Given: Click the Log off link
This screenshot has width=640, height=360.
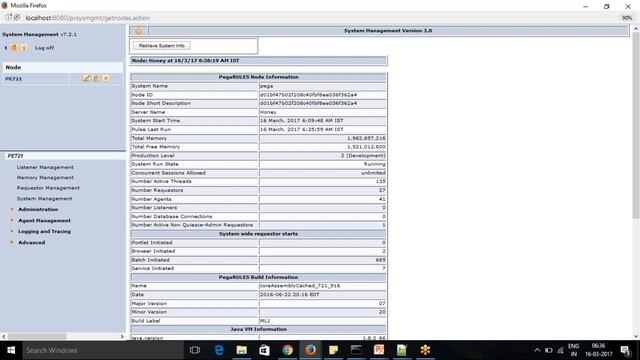Looking at the screenshot, I should [x=44, y=48].
